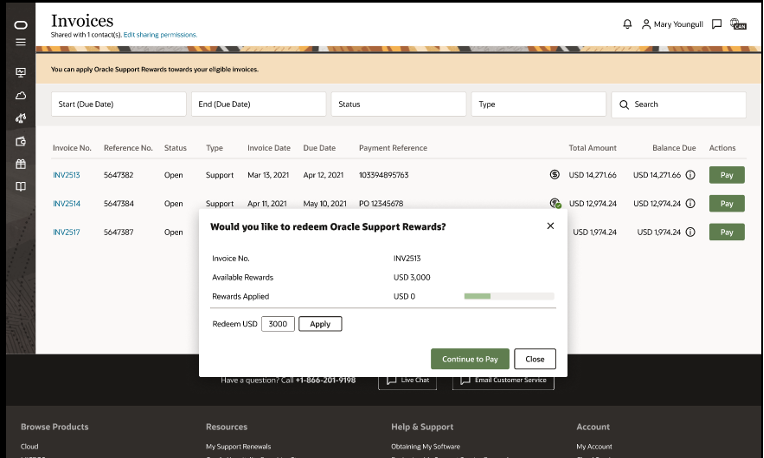Click Email Customer Service button
The height and width of the screenshot is (458, 764).
503,380
